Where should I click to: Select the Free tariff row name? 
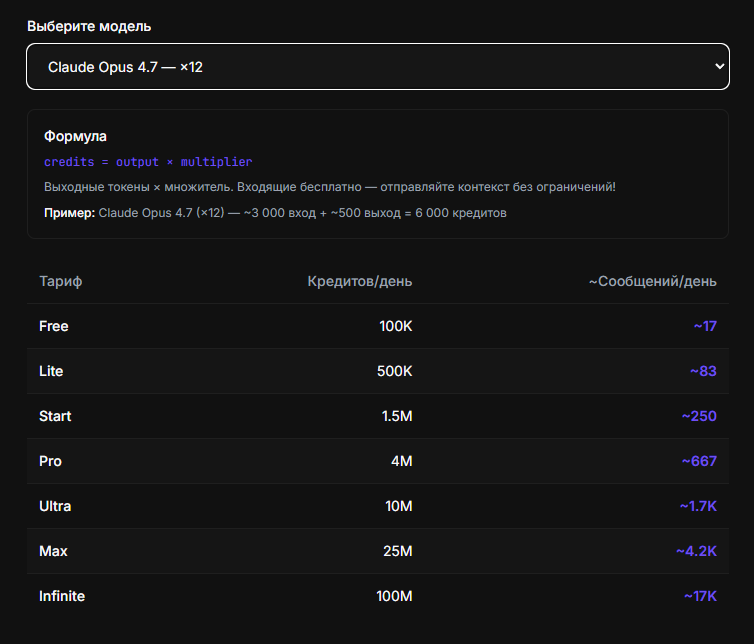point(54,326)
